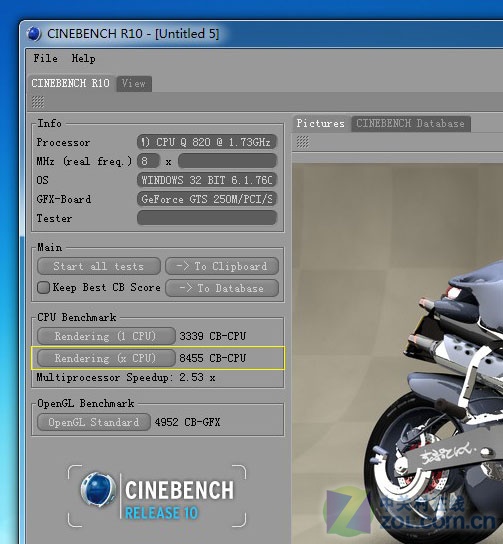
Task: Click Start all tests button
Action: click(99, 266)
